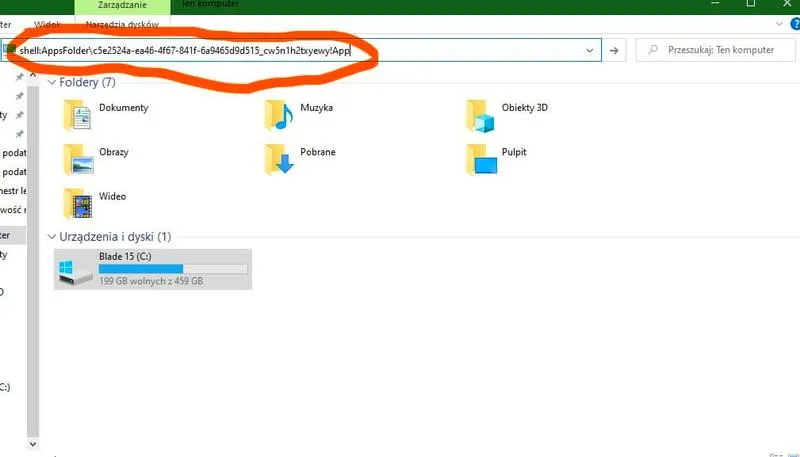Collapse the Urządzenia i dyski (1) group
800x457 pixels.
[52, 237]
